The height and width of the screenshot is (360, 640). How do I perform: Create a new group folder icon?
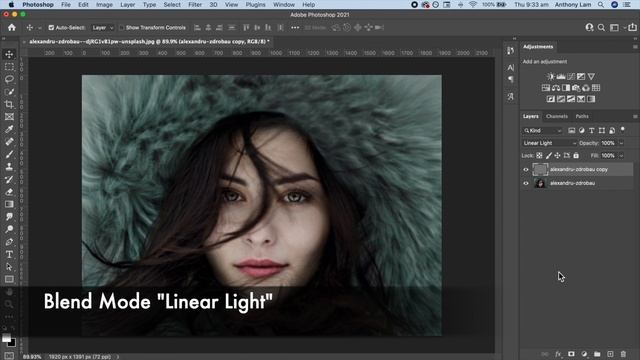coord(597,354)
